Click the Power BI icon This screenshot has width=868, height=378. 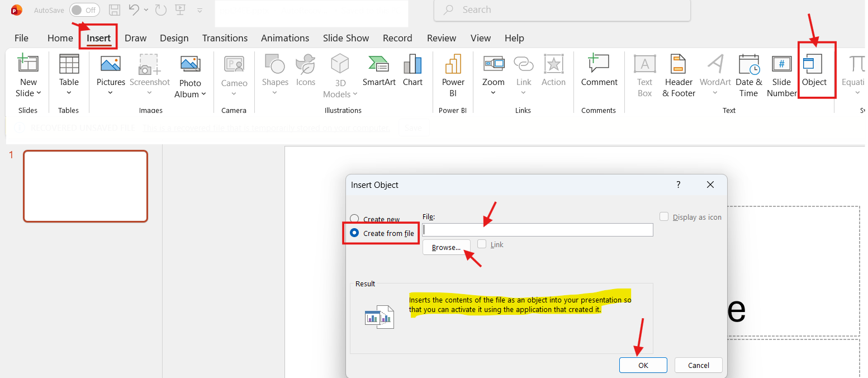tap(453, 64)
